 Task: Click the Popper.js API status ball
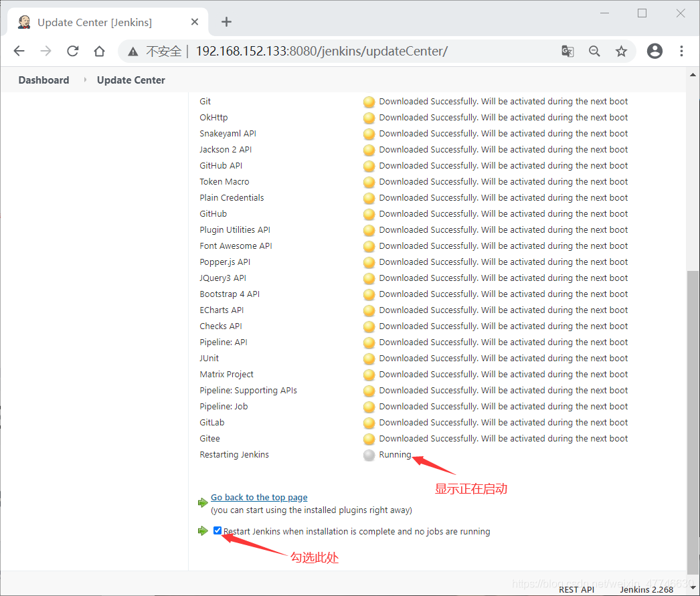(369, 262)
